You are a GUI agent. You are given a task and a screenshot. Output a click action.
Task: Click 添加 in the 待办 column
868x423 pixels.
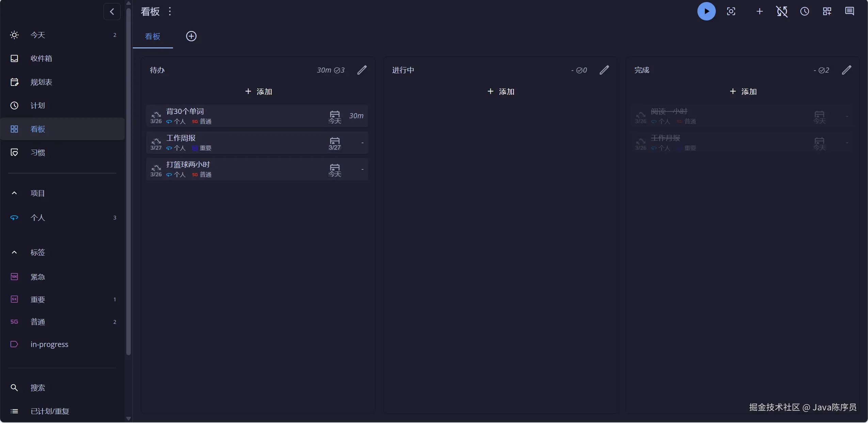[258, 92]
